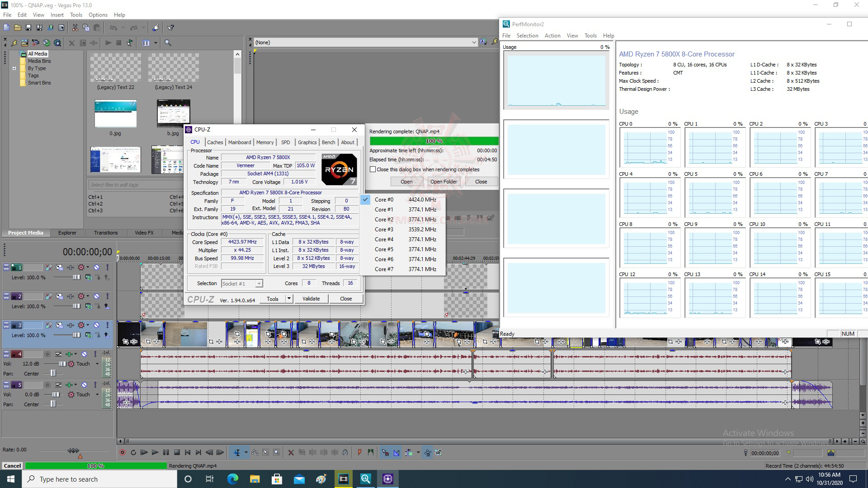This screenshot has height=488, width=868.
Task: Switch to the Mainboard tab in CPU-Z
Action: click(239, 142)
